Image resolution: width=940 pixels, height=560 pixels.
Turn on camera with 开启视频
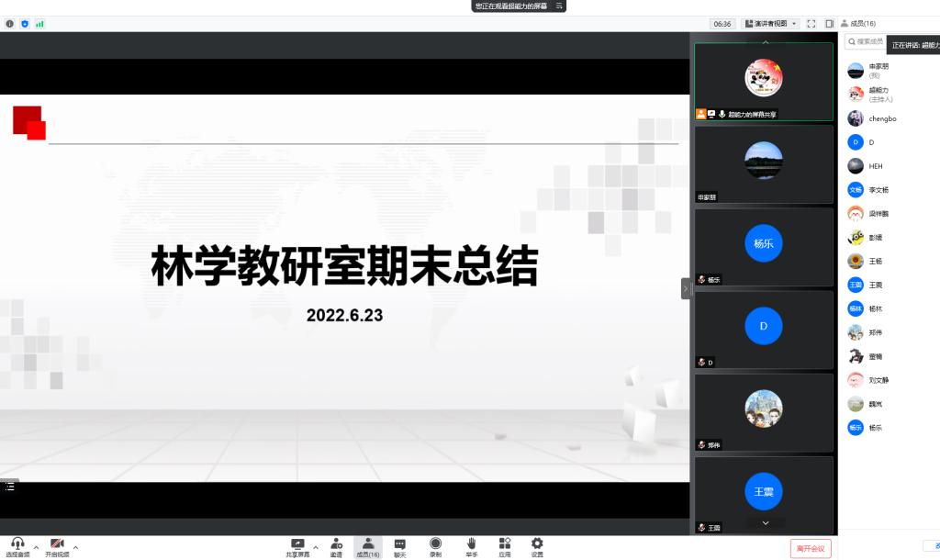coord(57,547)
